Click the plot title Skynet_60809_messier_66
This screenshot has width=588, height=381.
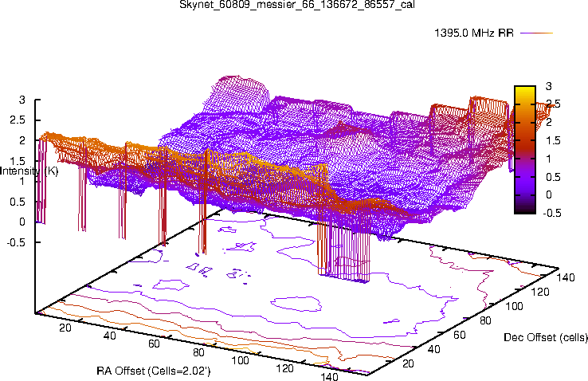pos(297,5)
